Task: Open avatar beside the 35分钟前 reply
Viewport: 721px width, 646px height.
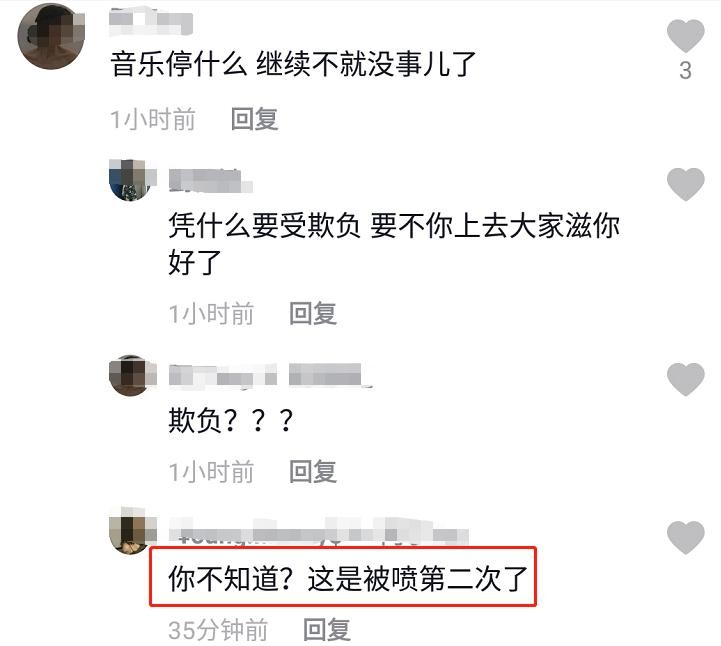Action: point(132,530)
